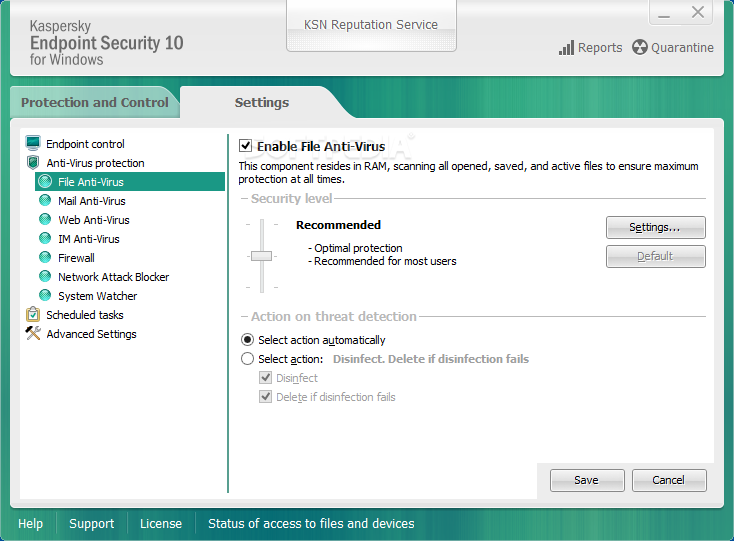
Task: Select Firewall in the settings tree
Action: [76, 258]
